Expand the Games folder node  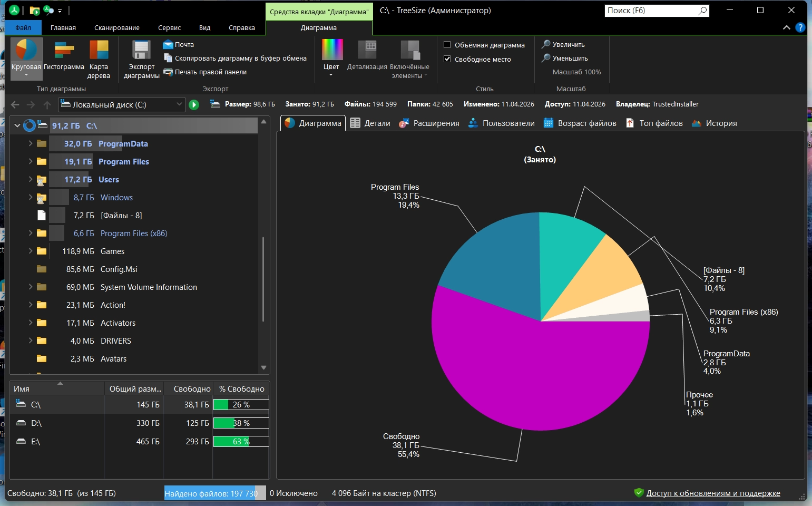tap(30, 251)
